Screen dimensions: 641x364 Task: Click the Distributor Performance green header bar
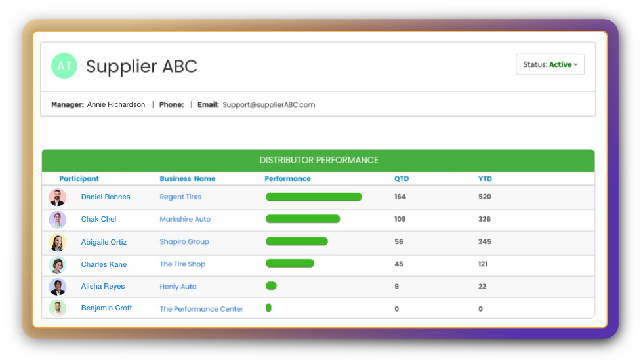[318, 160]
